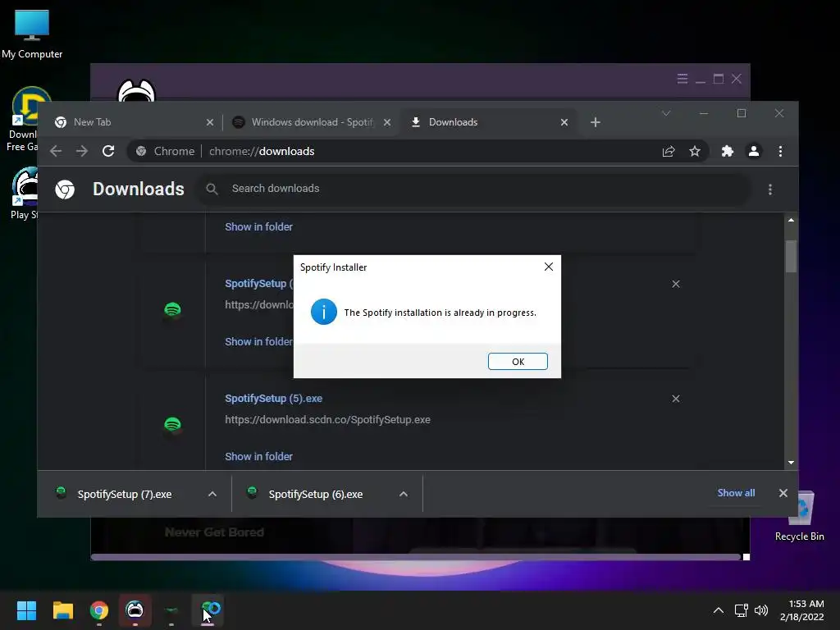Click the chrome://downloads address bar
The image size is (840, 630).
[x=418, y=151]
